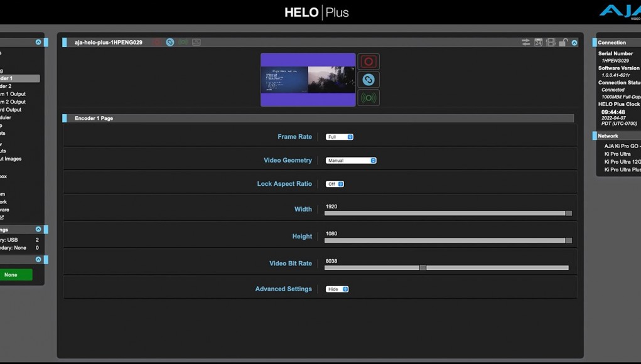Click the film strip icon in header
Screen dimensions: 641x364
click(551, 42)
